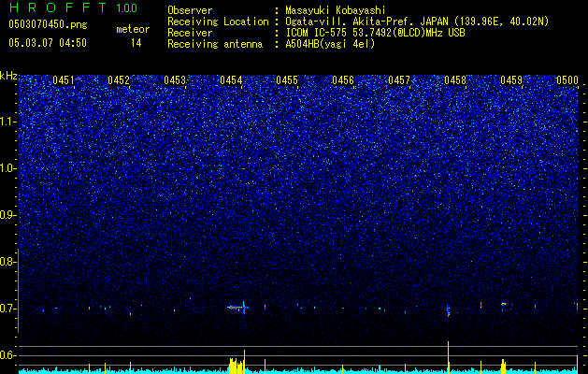Click the HROFFT title text
Image resolution: width=588 pixels, height=374 pixels.
click(x=58, y=7)
